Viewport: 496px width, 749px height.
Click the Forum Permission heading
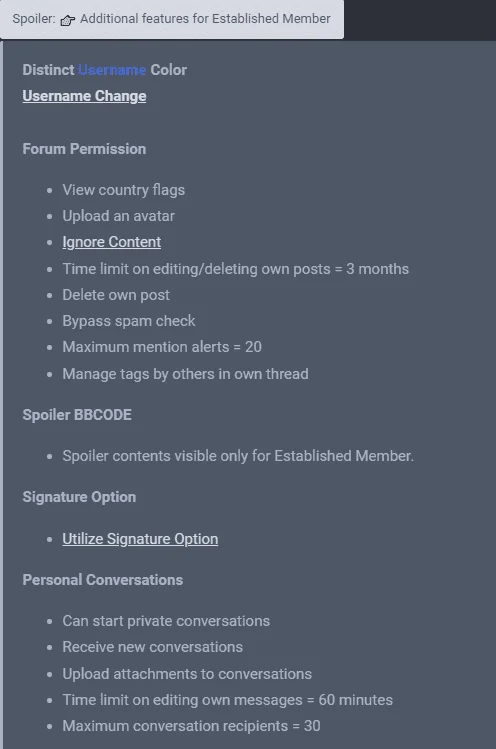(x=84, y=149)
